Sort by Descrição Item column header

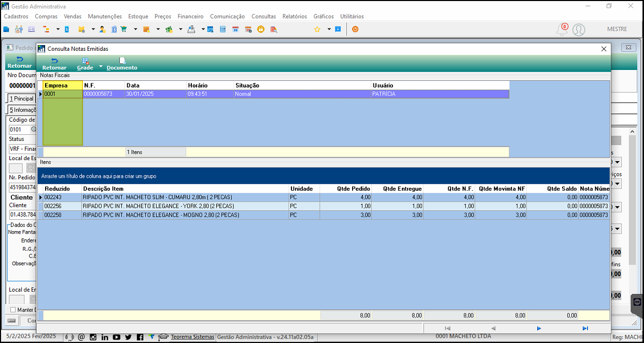click(x=185, y=189)
